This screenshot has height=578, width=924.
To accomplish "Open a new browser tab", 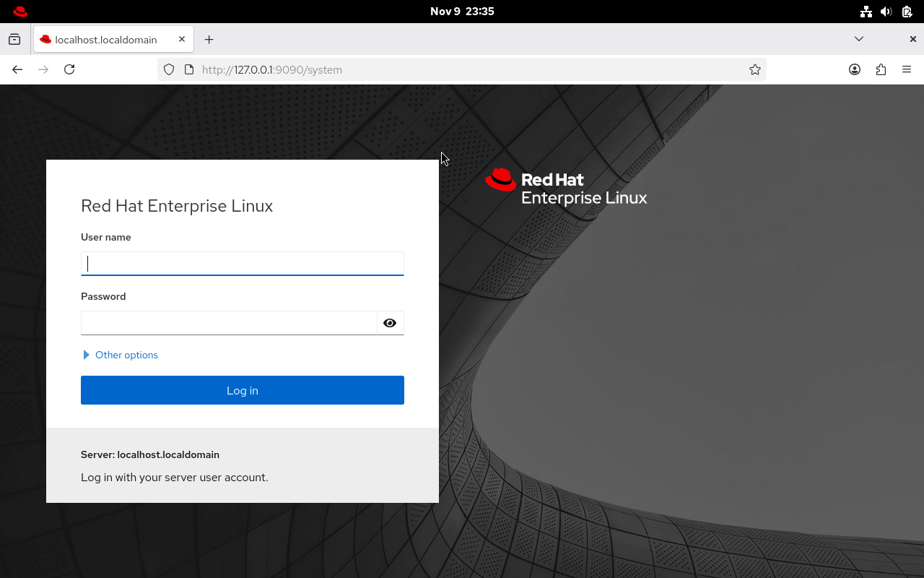I will 209,39.
